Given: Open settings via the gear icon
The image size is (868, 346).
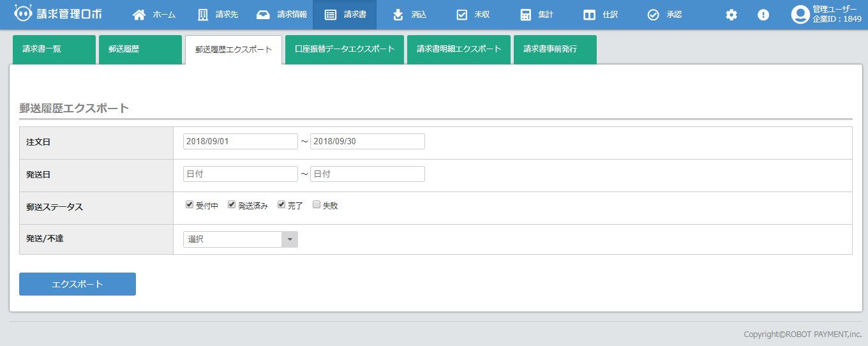Looking at the screenshot, I should click(x=731, y=15).
